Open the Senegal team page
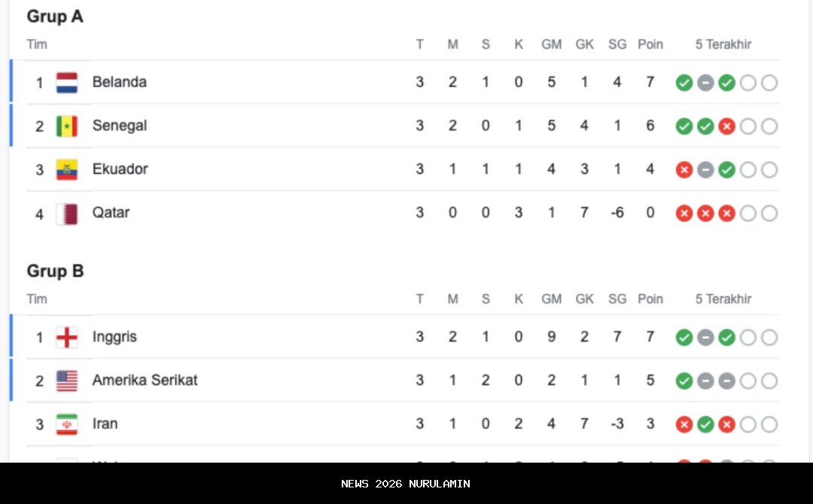This screenshot has width=813, height=504. [117, 126]
